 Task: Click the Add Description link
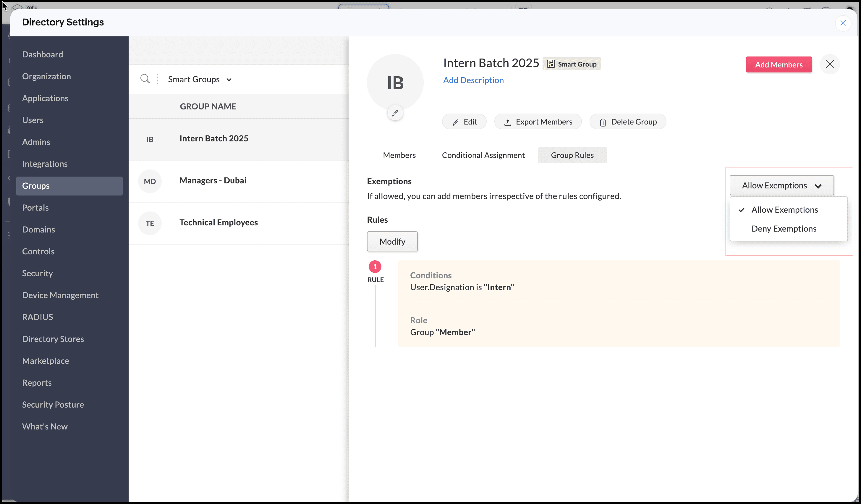473,80
